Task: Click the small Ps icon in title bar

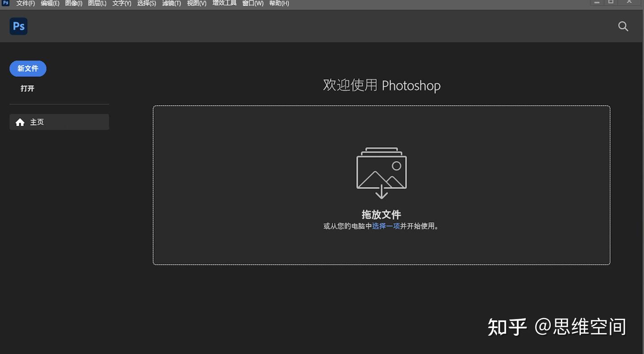Action: click(6, 3)
